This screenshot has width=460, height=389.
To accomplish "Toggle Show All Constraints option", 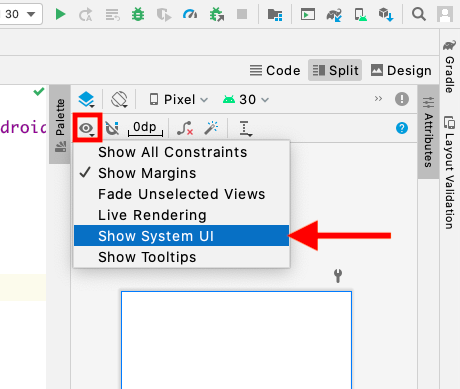I will pos(181,152).
